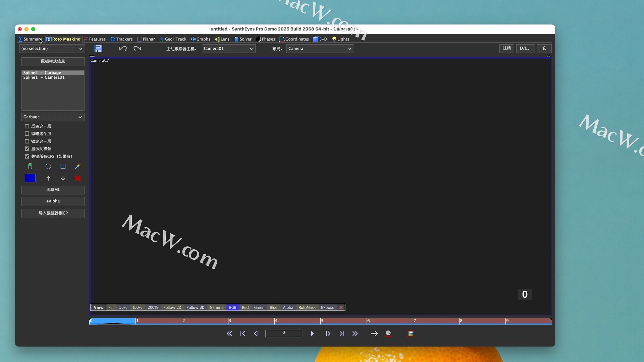
Task: Open the Garbage object dropdown
Action: (x=53, y=117)
